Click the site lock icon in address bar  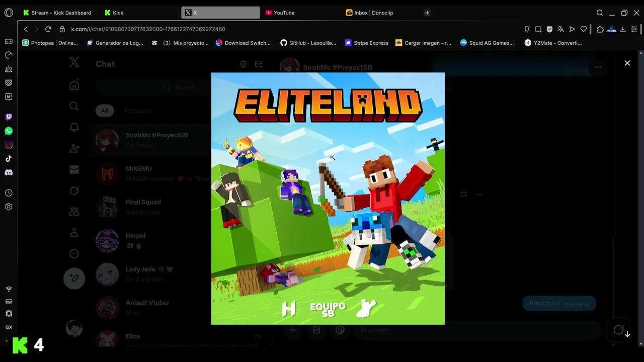coord(62,29)
